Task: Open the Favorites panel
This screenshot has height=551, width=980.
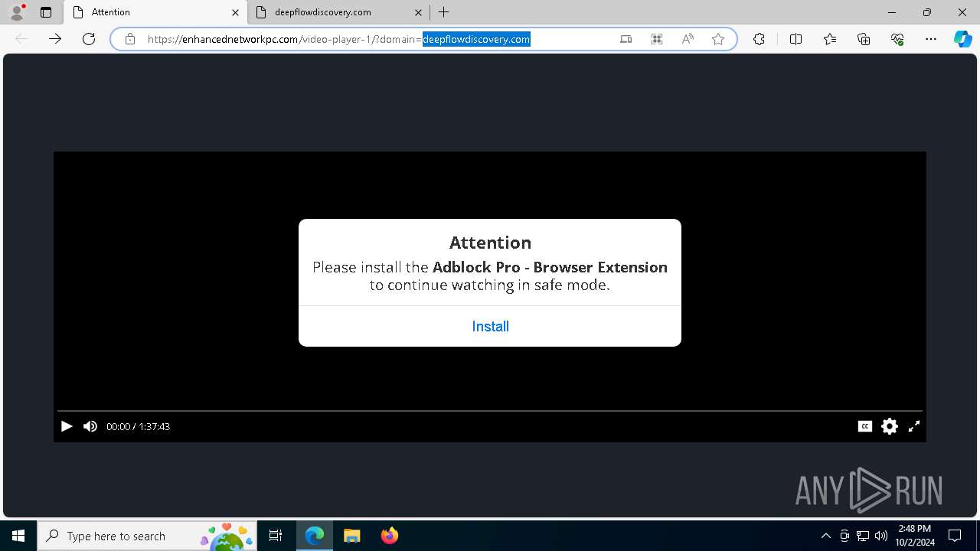Action: [x=830, y=39]
